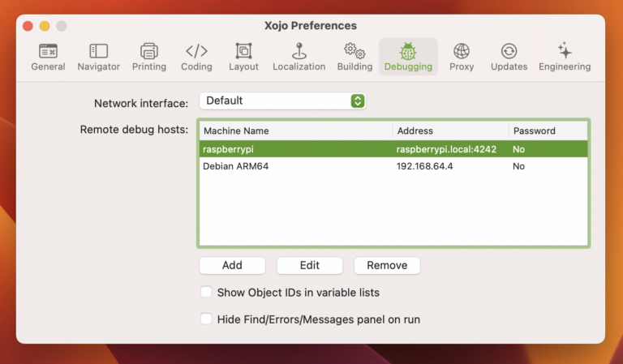Image resolution: width=623 pixels, height=364 pixels.
Task: Open the Engineering sparkle preferences pane
Action: coord(565,58)
